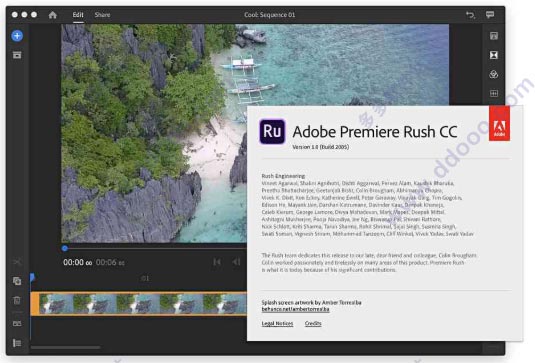Switch to the Share tab
535x363 pixels.
tap(102, 15)
